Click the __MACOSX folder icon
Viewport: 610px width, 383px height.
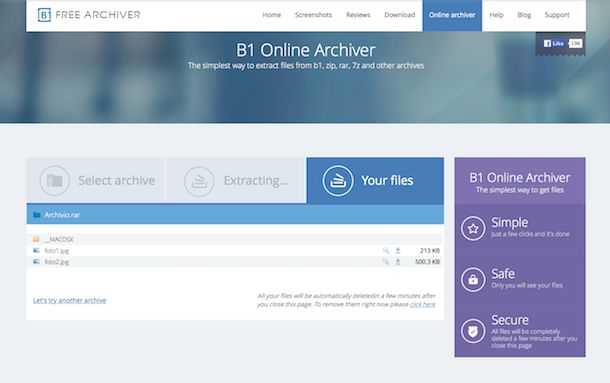click(36, 239)
